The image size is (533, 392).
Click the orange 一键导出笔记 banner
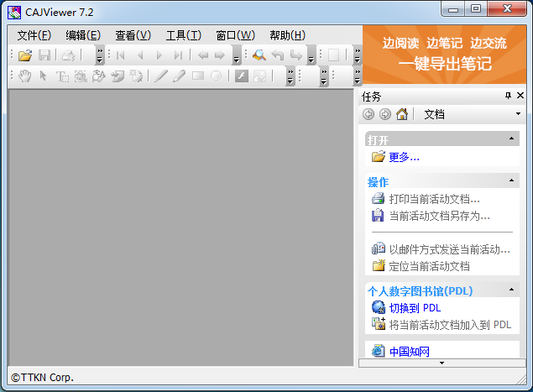[445, 55]
